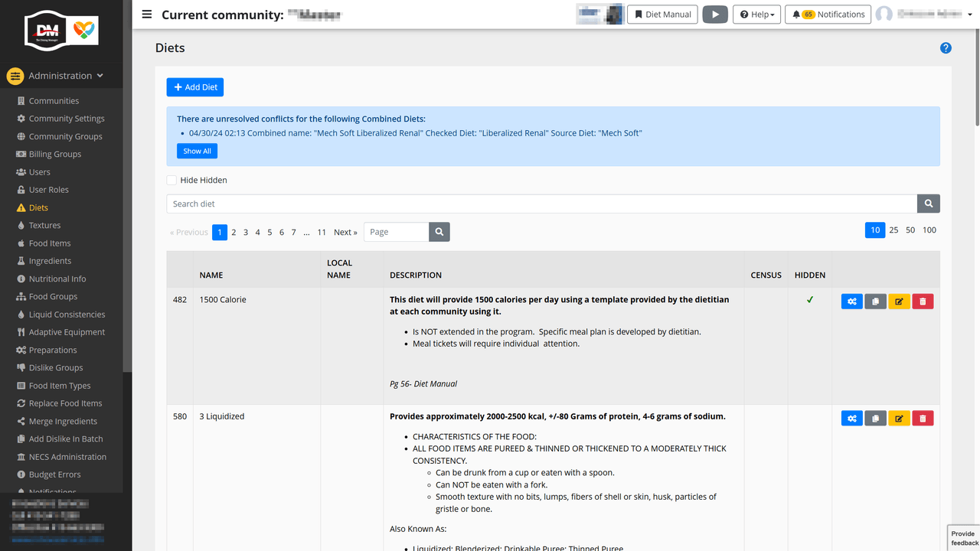Open User Roles page
The image size is (980, 551).
pos(48,190)
